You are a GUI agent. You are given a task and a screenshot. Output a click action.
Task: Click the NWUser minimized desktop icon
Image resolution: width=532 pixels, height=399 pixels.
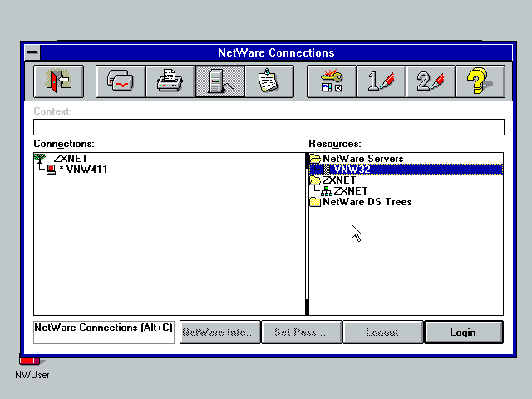pyautogui.click(x=32, y=367)
